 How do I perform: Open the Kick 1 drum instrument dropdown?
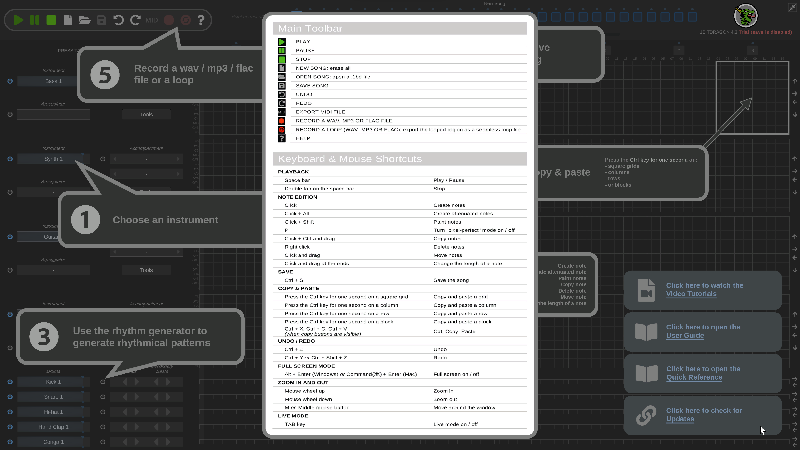pyautogui.click(x=55, y=382)
